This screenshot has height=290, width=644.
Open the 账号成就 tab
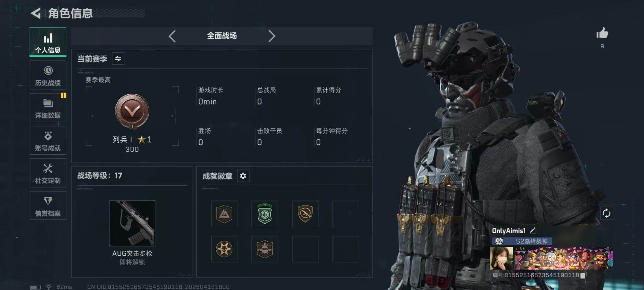[48, 140]
